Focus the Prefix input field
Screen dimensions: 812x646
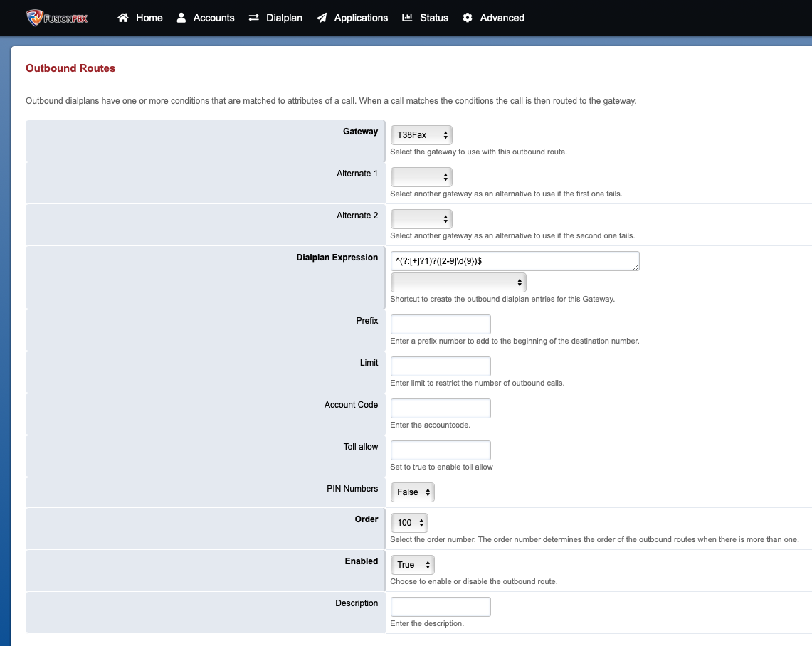tap(441, 324)
